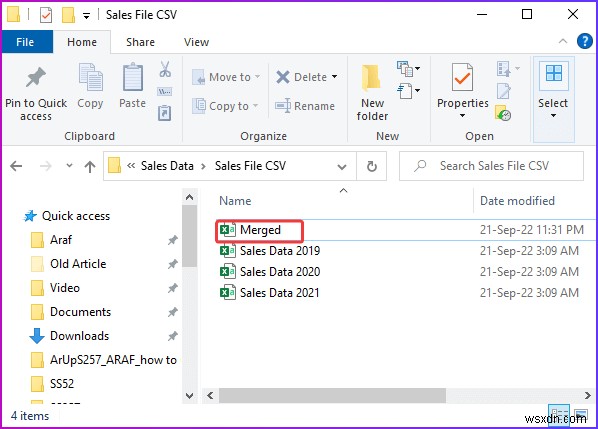Screen dimensions: 598x429
Task: Sort by the Date modified column header
Action: point(517,201)
